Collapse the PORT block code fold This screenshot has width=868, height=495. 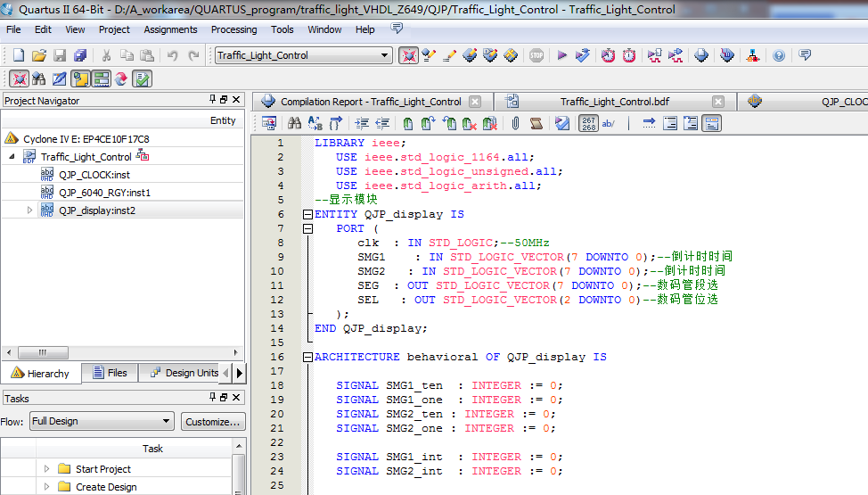pyautogui.click(x=307, y=228)
